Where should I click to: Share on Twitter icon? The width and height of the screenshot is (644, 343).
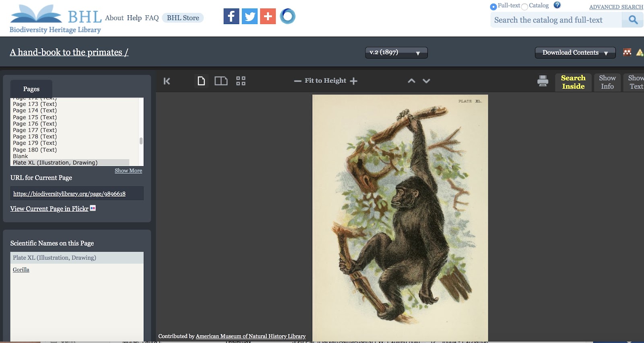tap(250, 16)
